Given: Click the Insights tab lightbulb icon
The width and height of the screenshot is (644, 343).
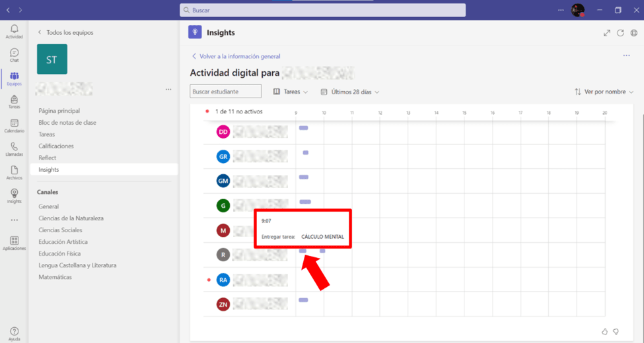Looking at the screenshot, I should click(195, 32).
